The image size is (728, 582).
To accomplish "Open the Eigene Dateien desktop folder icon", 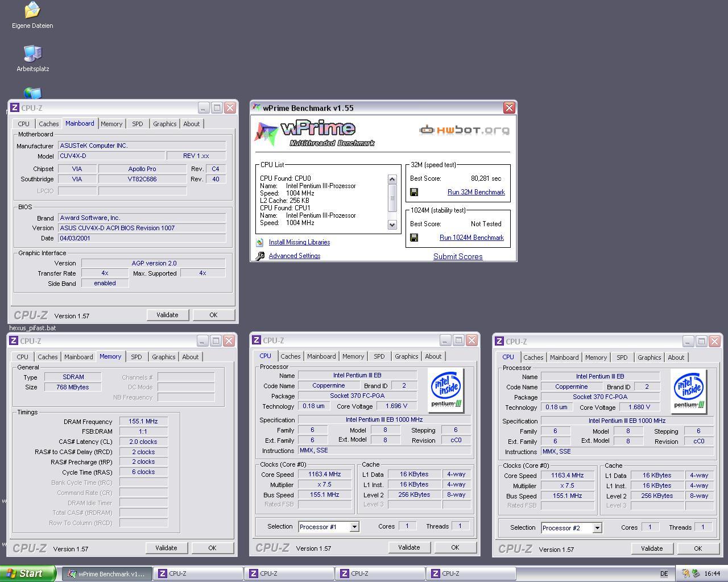I will point(32,10).
